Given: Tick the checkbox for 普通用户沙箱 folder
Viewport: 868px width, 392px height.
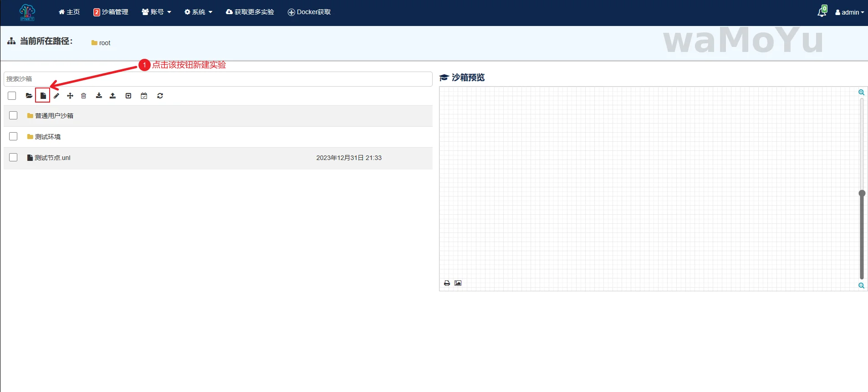Looking at the screenshot, I should point(13,116).
